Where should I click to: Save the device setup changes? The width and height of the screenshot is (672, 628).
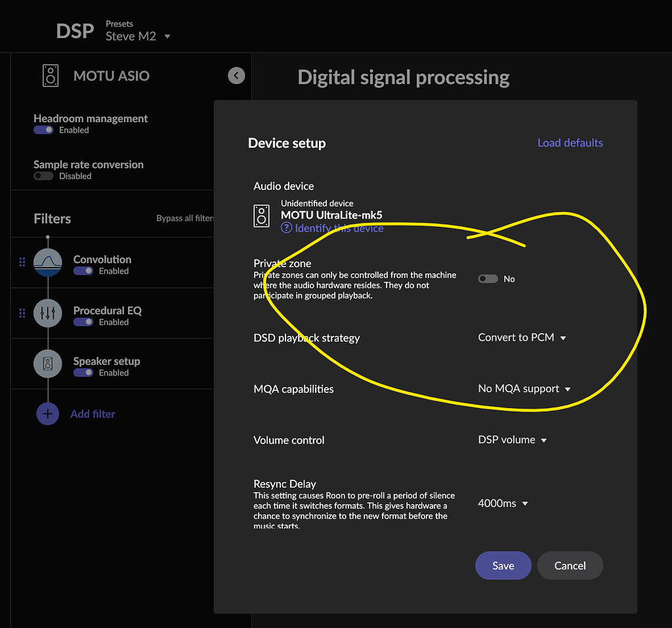[503, 565]
